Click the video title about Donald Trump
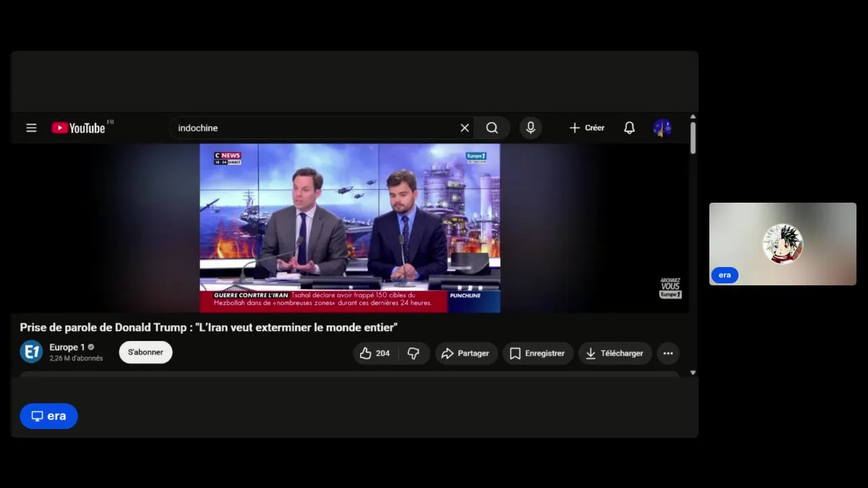This screenshot has width=868, height=488. [x=209, y=327]
